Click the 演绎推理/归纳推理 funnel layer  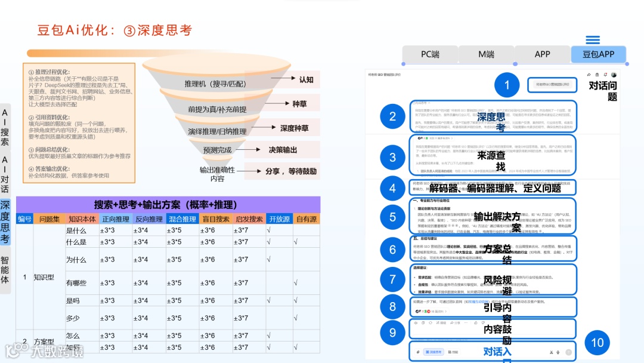(217, 131)
